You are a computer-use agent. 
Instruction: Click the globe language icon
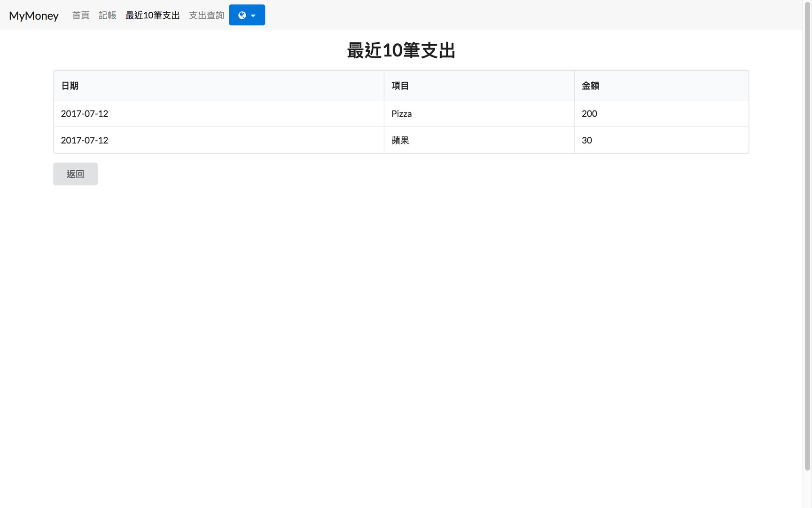pyautogui.click(x=242, y=15)
